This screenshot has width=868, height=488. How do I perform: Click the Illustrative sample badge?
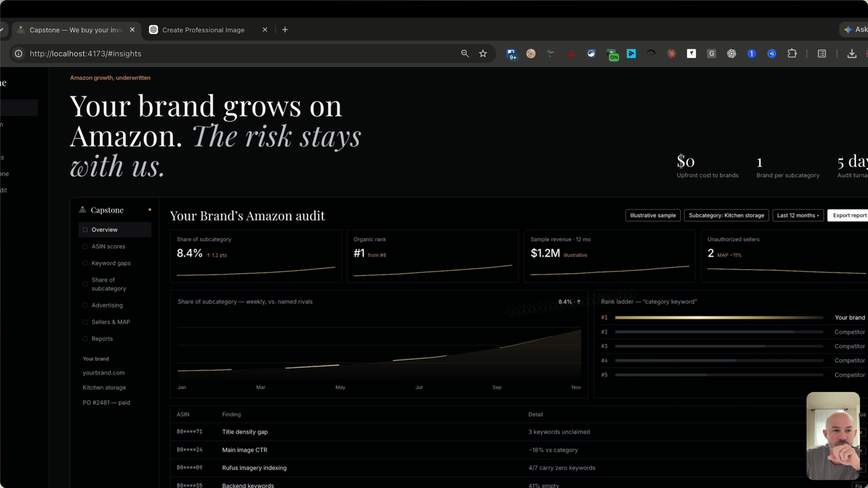(653, 216)
